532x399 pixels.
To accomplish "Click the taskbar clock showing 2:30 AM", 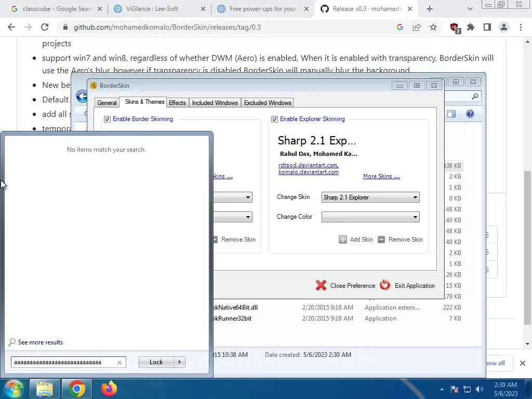I will 506,389.
